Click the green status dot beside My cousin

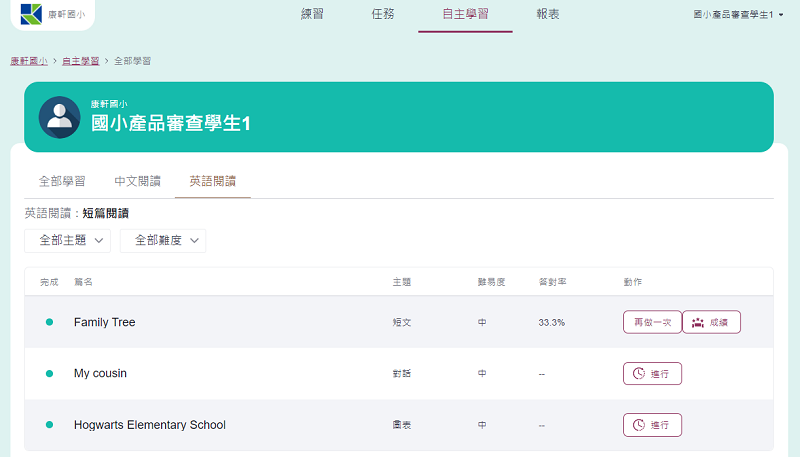pos(49,373)
